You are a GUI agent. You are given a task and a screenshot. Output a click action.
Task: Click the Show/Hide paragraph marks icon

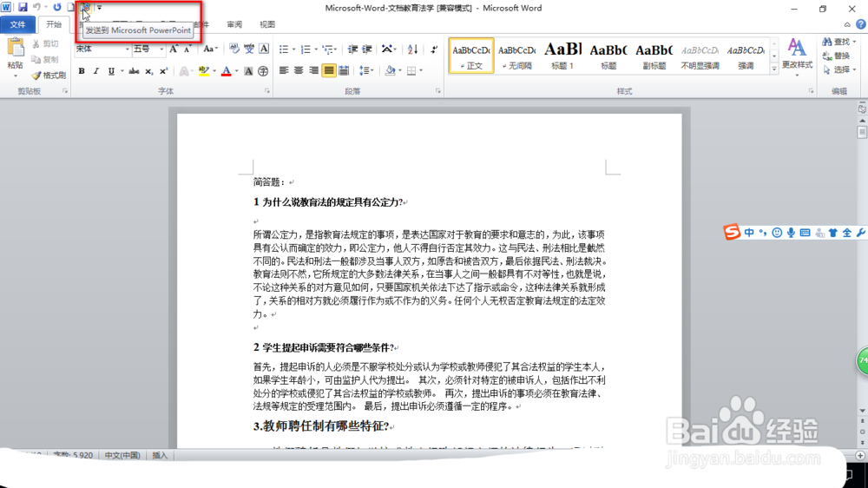(435, 49)
